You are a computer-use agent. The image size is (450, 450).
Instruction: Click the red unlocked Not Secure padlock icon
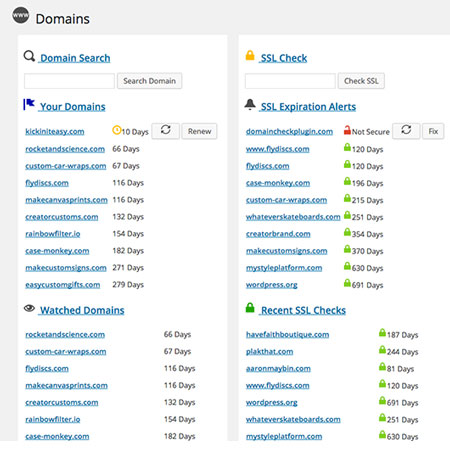[x=347, y=130]
